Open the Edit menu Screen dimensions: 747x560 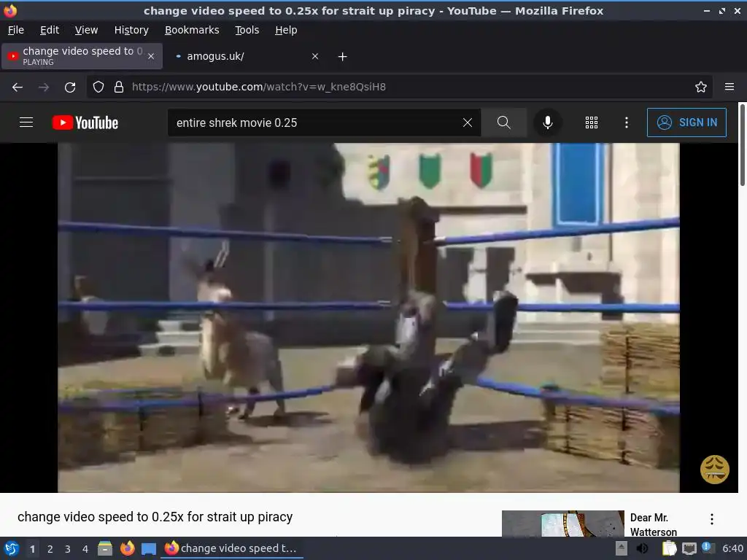pyautogui.click(x=50, y=30)
